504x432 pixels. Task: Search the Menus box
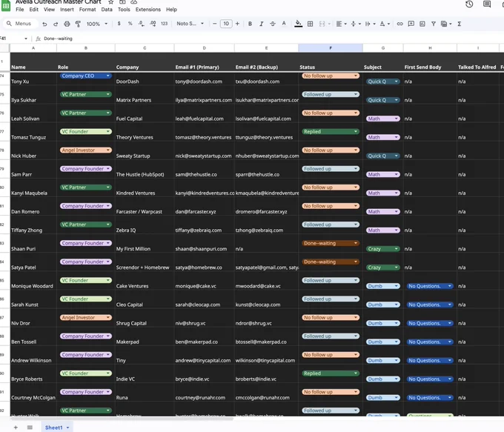(x=21, y=24)
